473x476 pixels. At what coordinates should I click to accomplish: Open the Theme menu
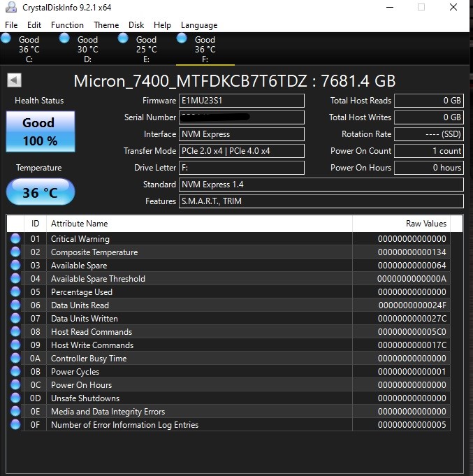[x=106, y=25]
